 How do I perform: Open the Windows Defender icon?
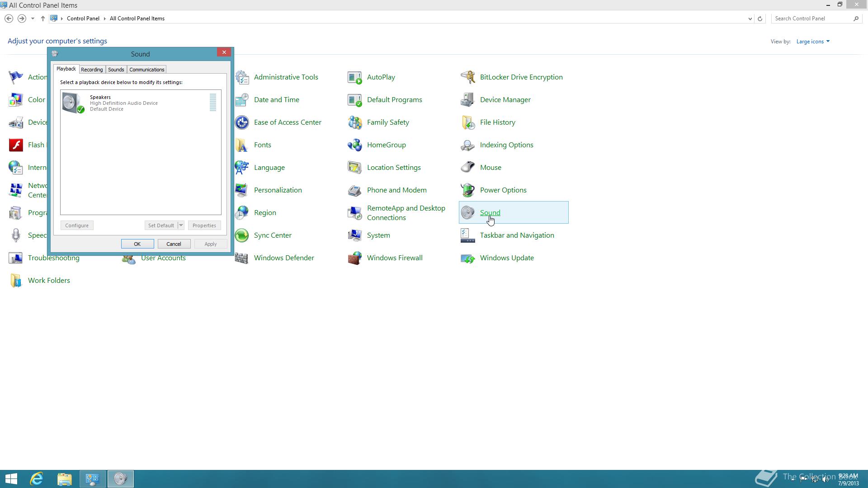point(242,258)
